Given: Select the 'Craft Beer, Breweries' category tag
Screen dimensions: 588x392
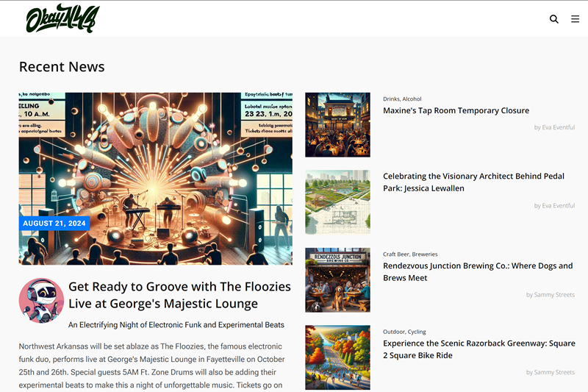Looking at the screenshot, I should (x=410, y=254).
